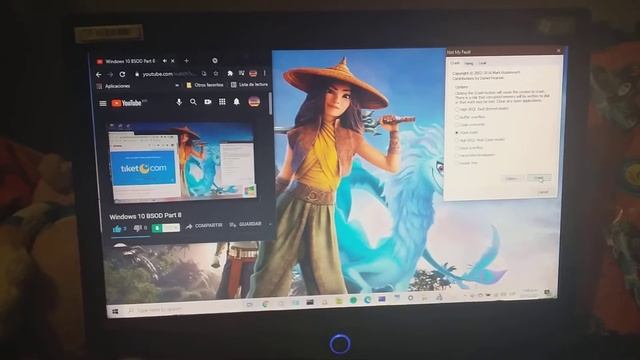Select Code overwrite option

(470, 125)
